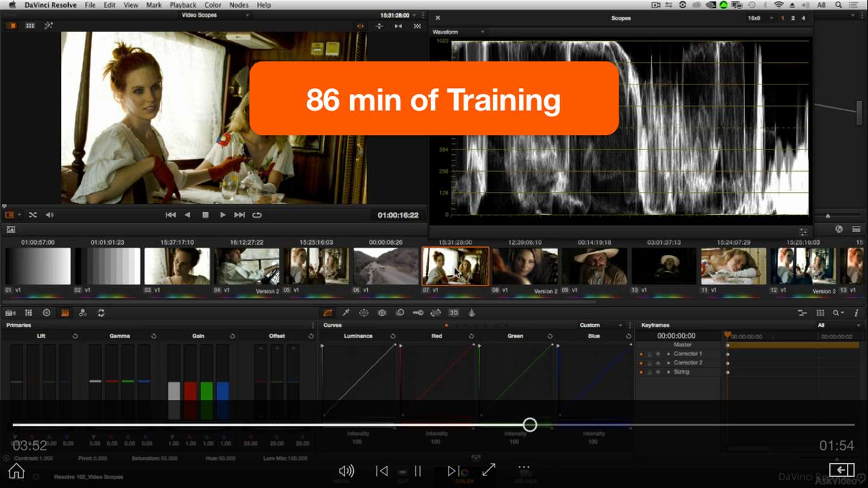
Task: Open the Mark menu
Action: pyautogui.click(x=154, y=5)
